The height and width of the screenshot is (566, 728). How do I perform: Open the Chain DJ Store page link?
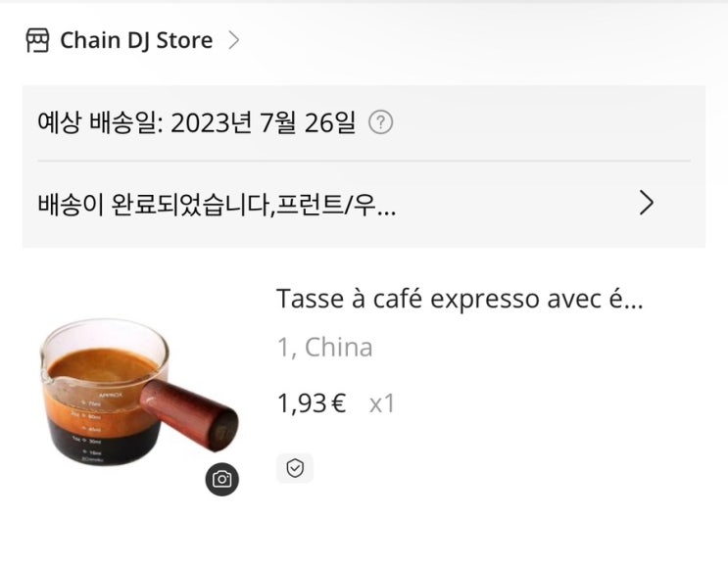tap(136, 40)
